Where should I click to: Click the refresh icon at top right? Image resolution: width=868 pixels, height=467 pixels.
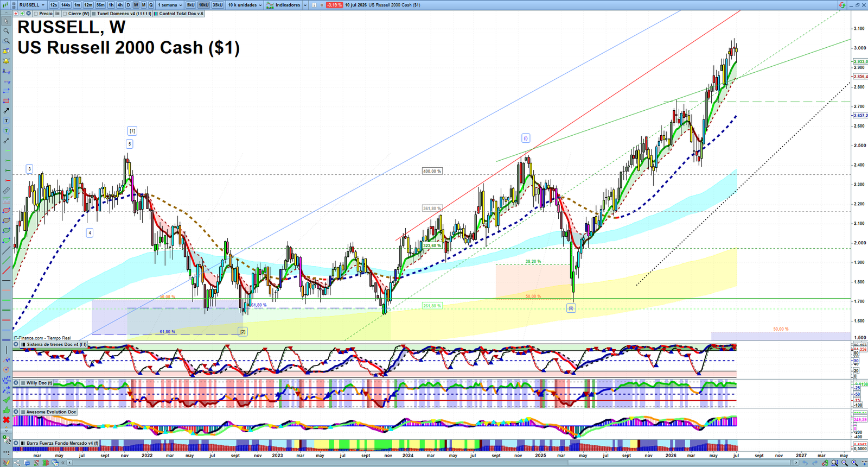click(842, 5)
